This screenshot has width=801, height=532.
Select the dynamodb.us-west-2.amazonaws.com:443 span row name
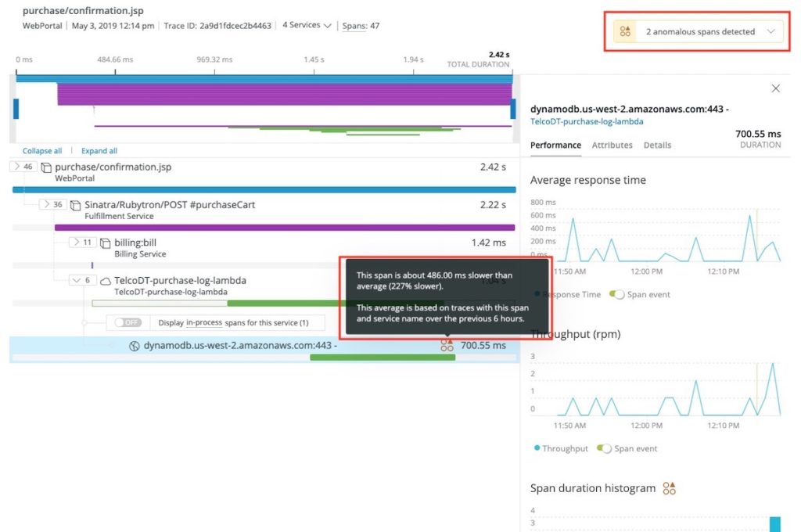tap(240, 346)
